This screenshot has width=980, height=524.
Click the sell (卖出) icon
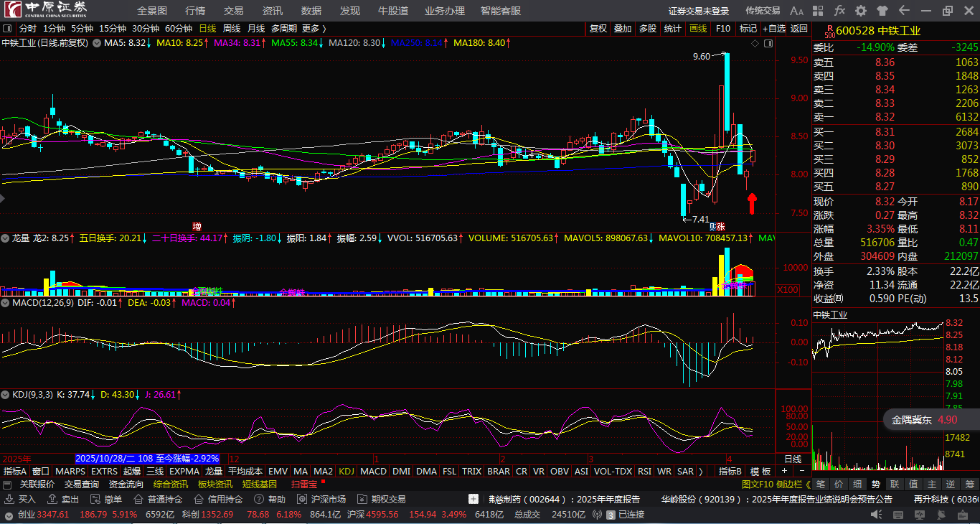[52, 499]
